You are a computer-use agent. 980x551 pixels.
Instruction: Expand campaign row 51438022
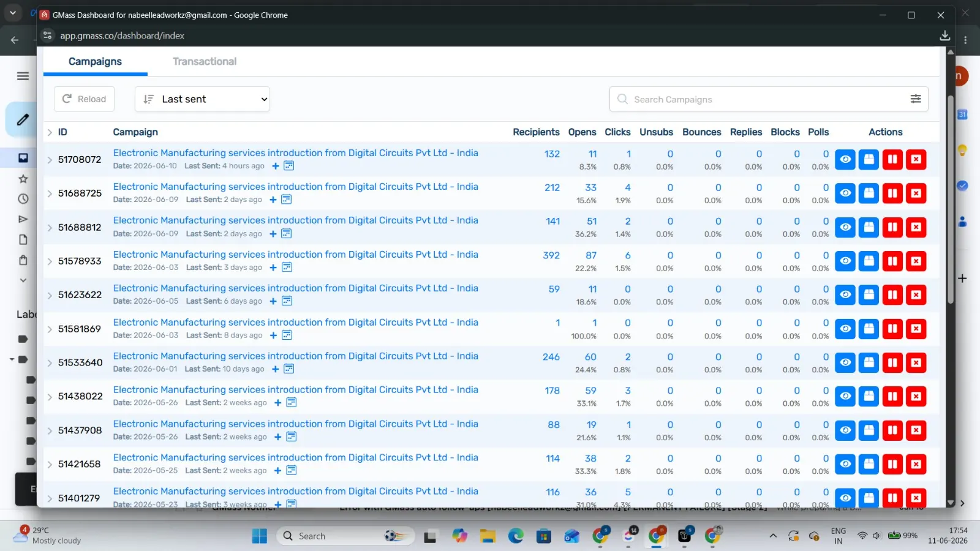pyautogui.click(x=50, y=397)
